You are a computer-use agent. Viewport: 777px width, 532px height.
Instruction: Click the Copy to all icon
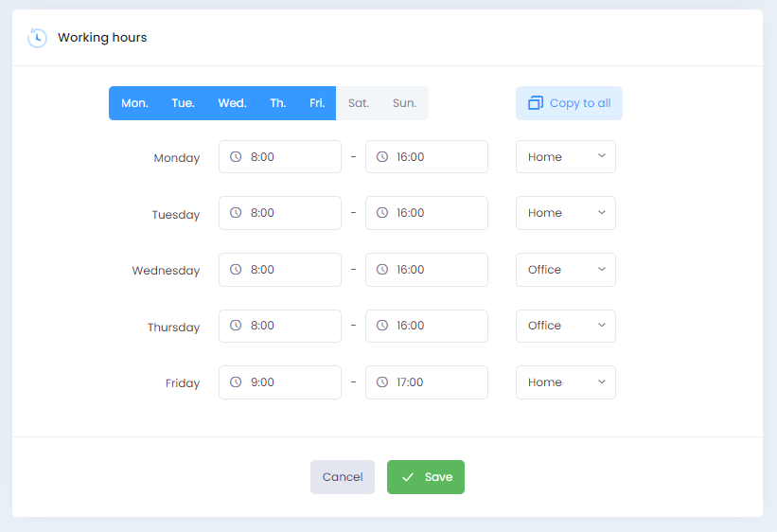(x=536, y=102)
